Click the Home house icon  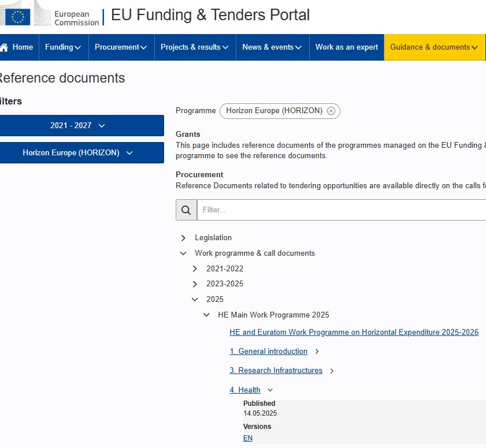(x=4, y=47)
